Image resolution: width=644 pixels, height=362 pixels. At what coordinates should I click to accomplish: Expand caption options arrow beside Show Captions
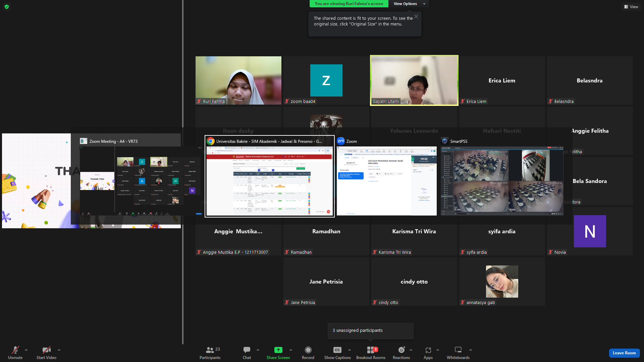click(350, 350)
